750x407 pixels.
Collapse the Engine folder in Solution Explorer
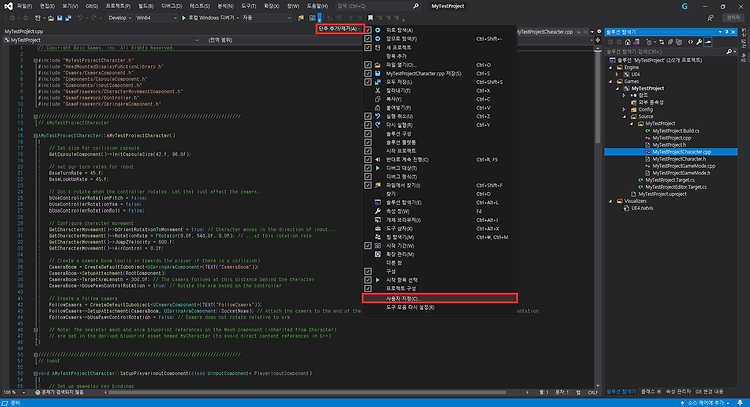coord(610,67)
